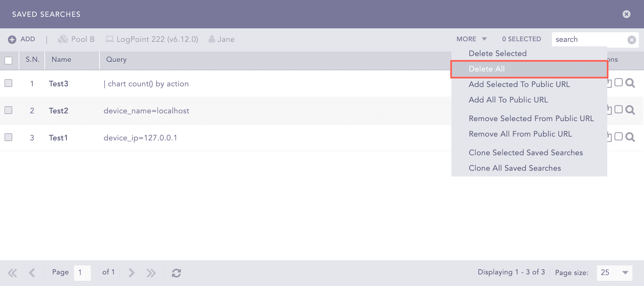Click the page number input field
The width and height of the screenshot is (644, 286).
point(82,272)
